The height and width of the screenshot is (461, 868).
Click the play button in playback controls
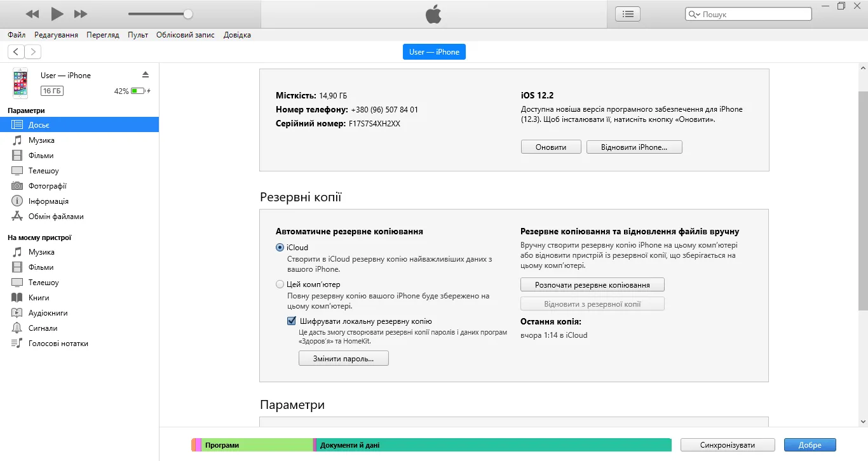57,14
